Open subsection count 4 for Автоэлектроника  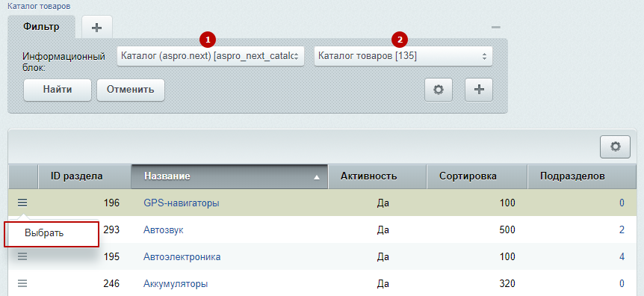[622, 257]
